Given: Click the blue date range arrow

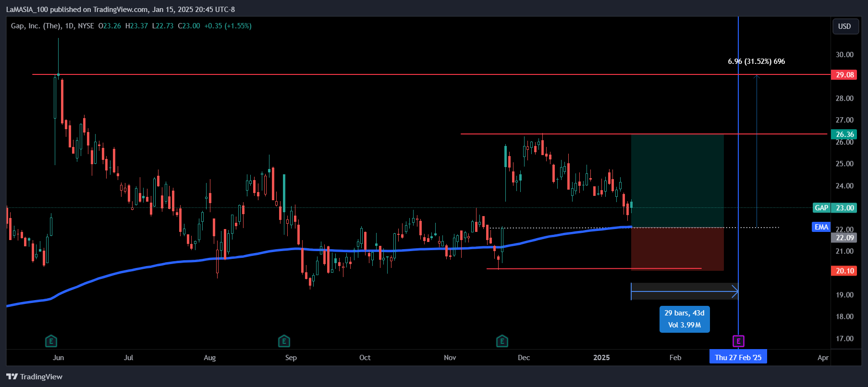Looking at the screenshot, I should coord(685,291).
